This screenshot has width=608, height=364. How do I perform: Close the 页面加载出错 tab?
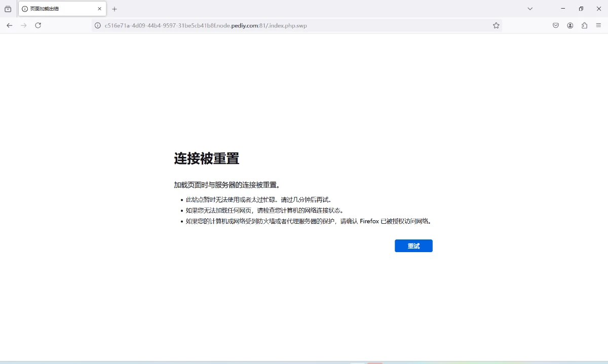pyautogui.click(x=100, y=9)
